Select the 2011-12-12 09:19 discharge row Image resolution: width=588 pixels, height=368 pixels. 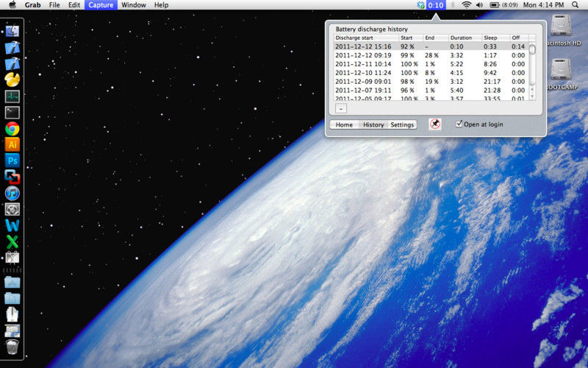point(431,55)
